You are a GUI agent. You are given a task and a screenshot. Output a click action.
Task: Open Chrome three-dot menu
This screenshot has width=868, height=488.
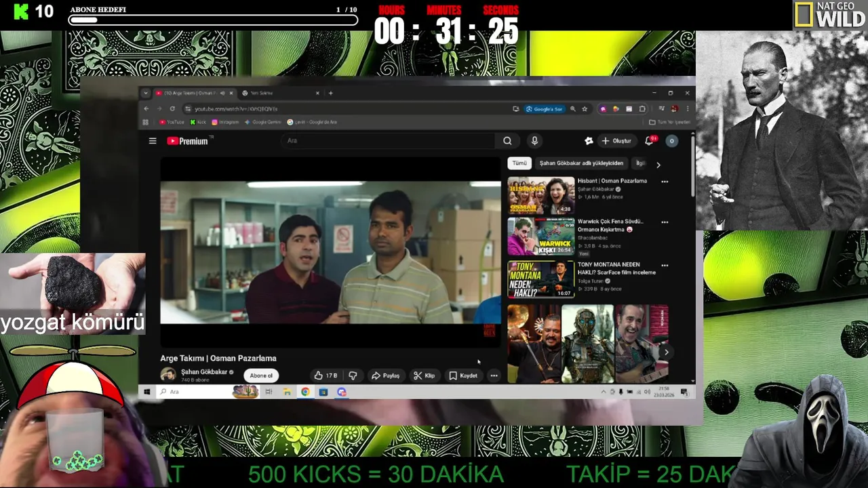pyautogui.click(x=687, y=108)
